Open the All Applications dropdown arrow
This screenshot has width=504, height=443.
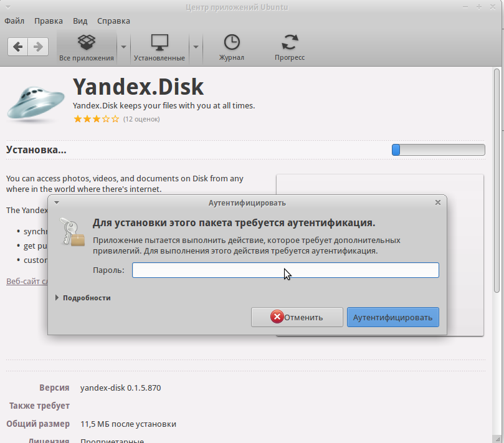point(123,47)
